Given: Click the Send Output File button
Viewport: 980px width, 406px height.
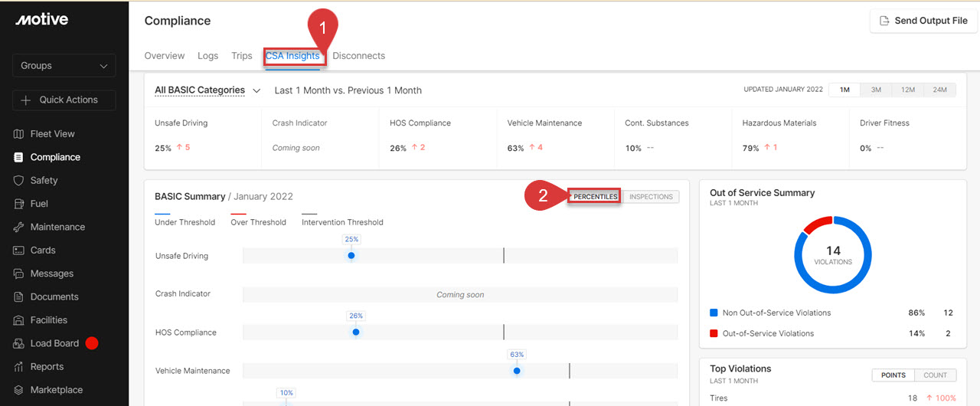Looking at the screenshot, I should pyautogui.click(x=923, y=21).
